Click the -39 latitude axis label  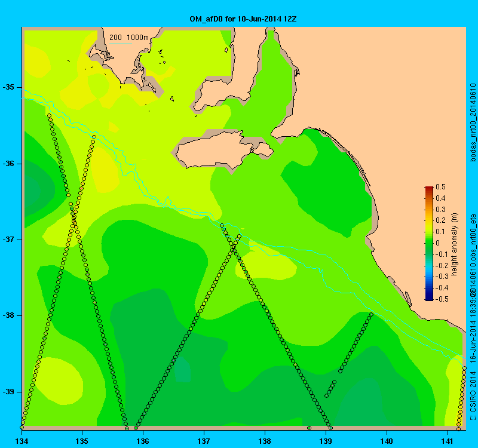click(8, 392)
